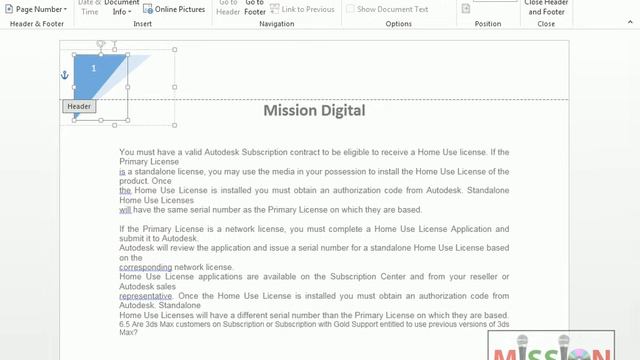Click the page number "1" in the shape
This screenshot has width=640, height=360.
click(x=93, y=68)
